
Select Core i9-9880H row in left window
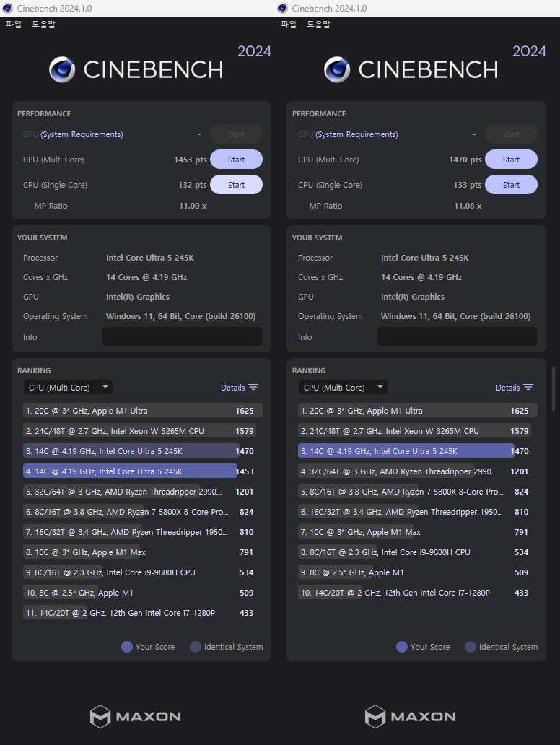[142, 572]
